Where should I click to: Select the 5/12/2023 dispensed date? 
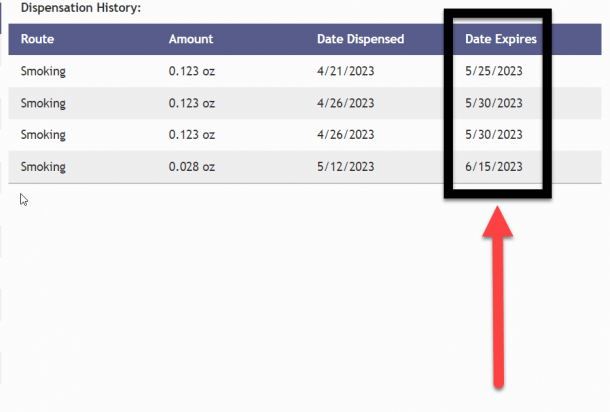pos(345,167)
